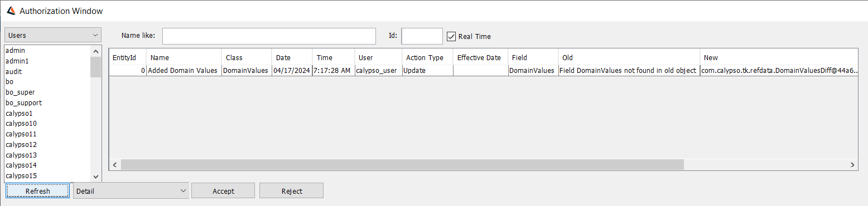Screen dimensions: 868x206
Task: Click the Refresh button
Action: click(38, 190)
